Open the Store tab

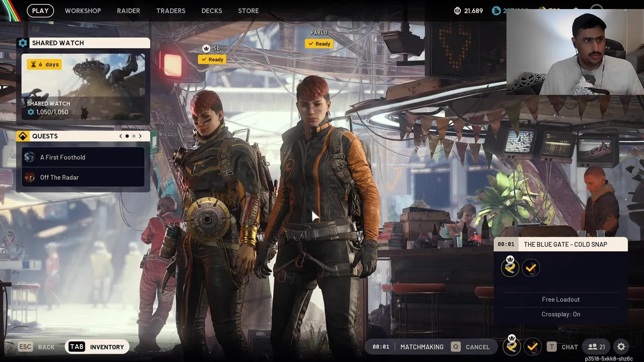(x=248, y=11)
